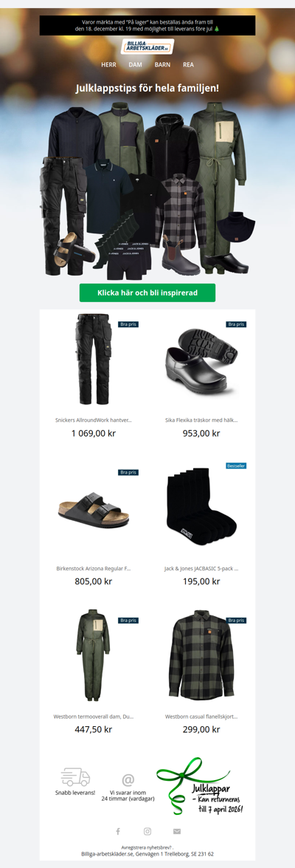Click the Billiga-Arbetskläder.se logo
Viewport: 295px width, 868px height.
click(x=147, y=46)
